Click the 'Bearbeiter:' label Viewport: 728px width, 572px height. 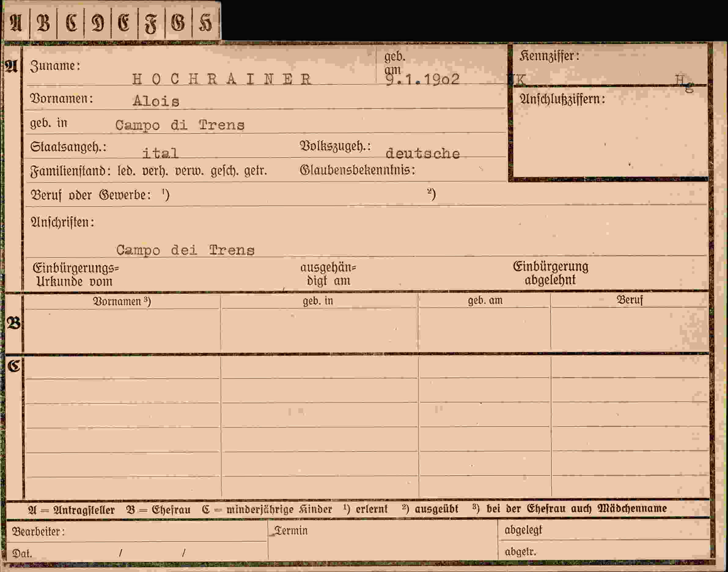(x=39, y=531)
